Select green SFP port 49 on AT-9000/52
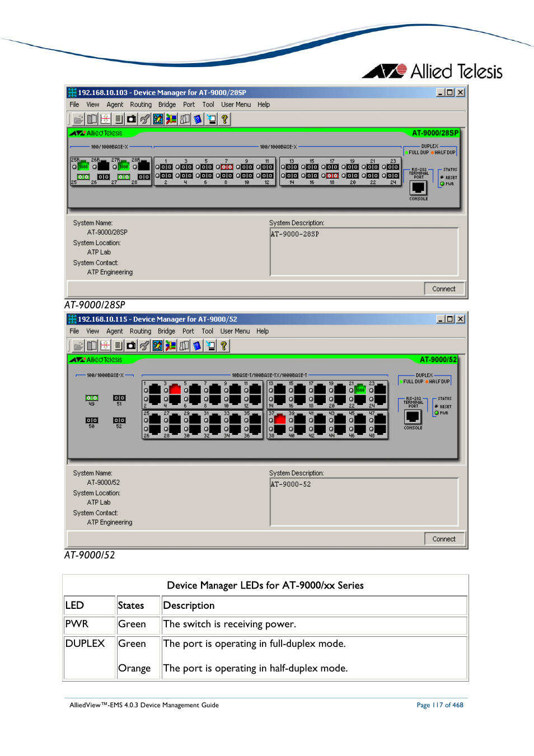Image resolution: width=534 pixels, height=756 pixels. point(92,398)
